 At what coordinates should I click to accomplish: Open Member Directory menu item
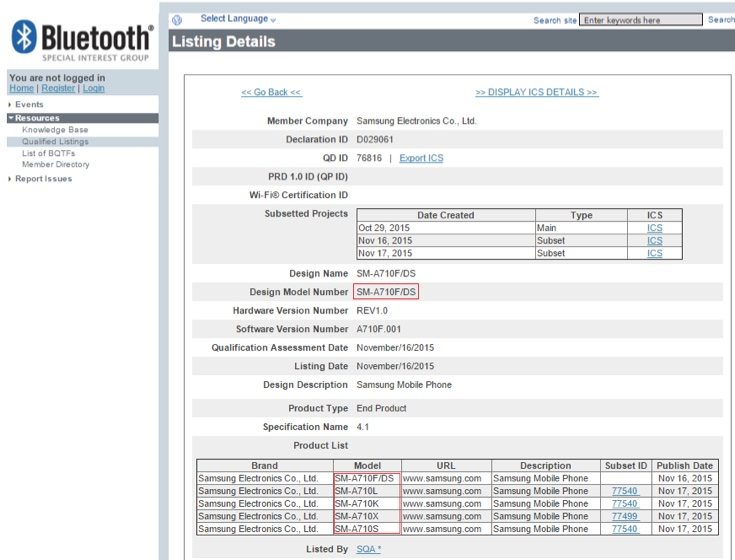click(x=55, y=164)
